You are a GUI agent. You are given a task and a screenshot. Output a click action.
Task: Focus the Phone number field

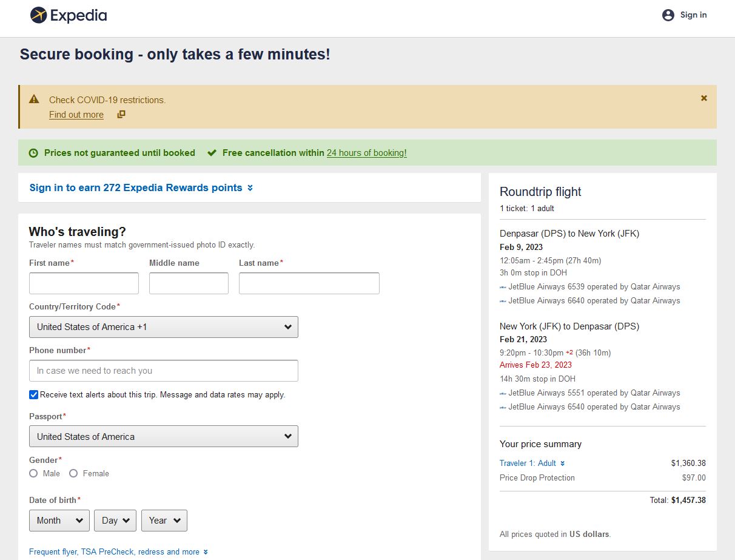click(x=164, y=371)
